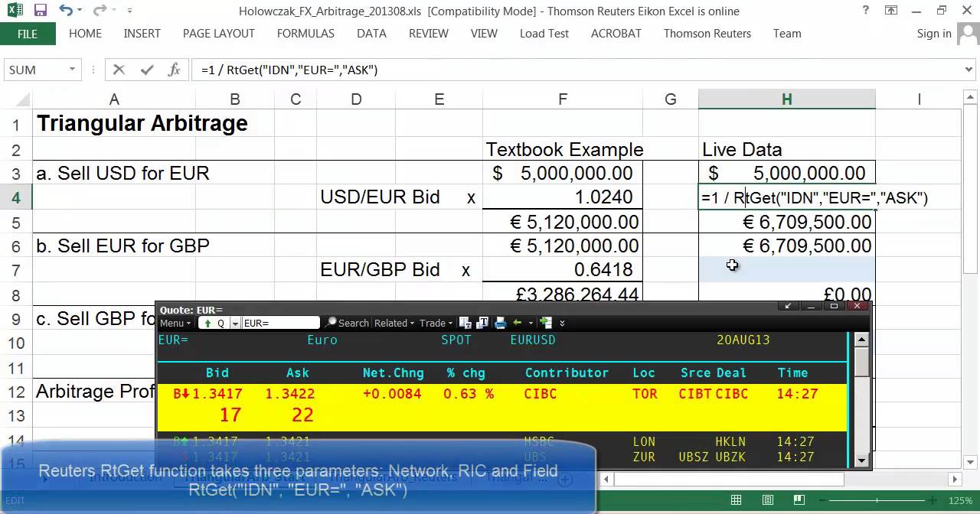Open the ACROBAT ribbon tab
980x514 pixels.
(x=616, y=34)
